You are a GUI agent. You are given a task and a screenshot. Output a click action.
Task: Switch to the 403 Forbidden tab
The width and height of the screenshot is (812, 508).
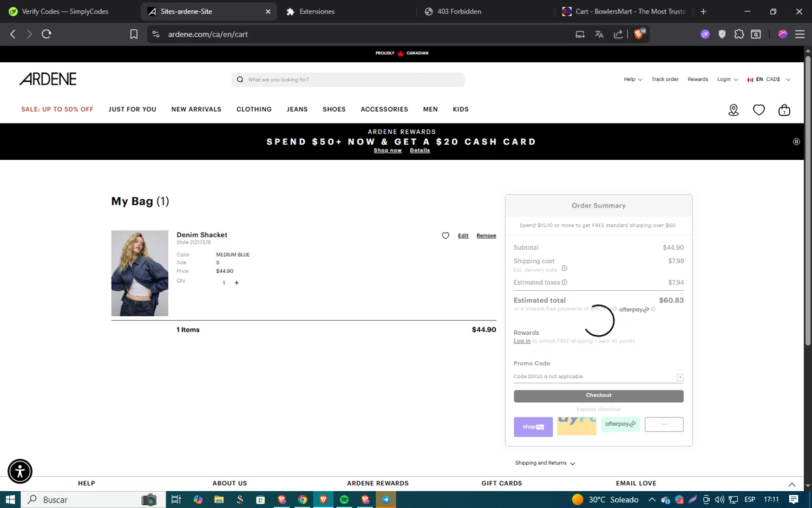pyautogui.click(x=484, y=11)
